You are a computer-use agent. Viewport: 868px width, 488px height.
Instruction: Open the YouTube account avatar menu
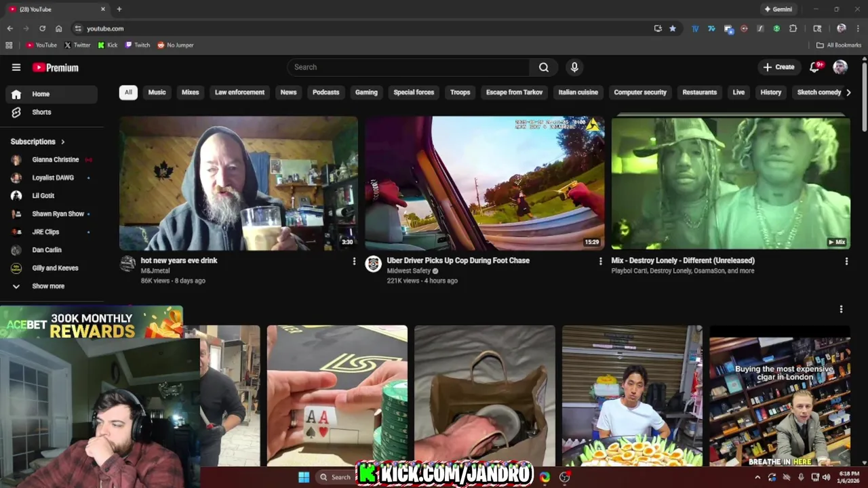(840, 67)
